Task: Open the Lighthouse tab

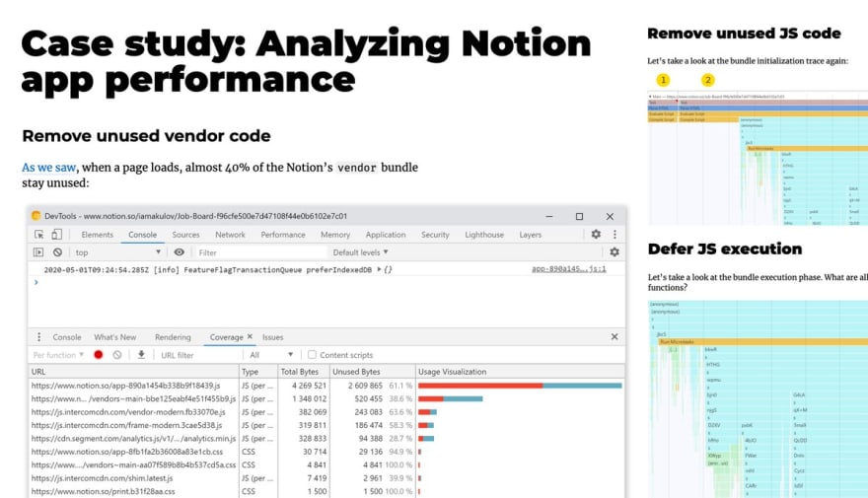Action: 484,235
